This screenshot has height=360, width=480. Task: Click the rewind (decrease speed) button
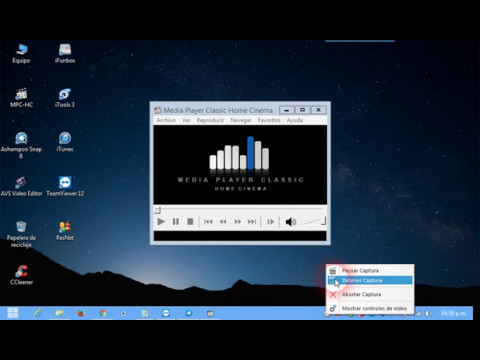(223, 222)
